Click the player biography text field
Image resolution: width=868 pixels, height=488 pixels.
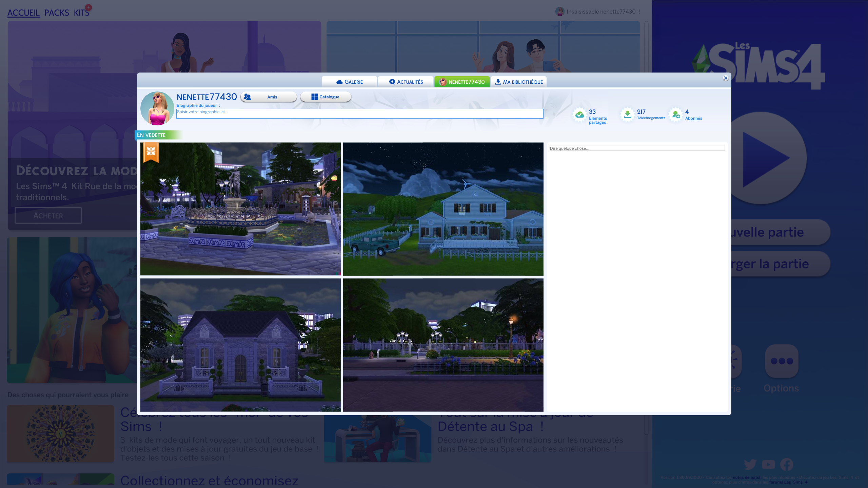click(359, 114)
